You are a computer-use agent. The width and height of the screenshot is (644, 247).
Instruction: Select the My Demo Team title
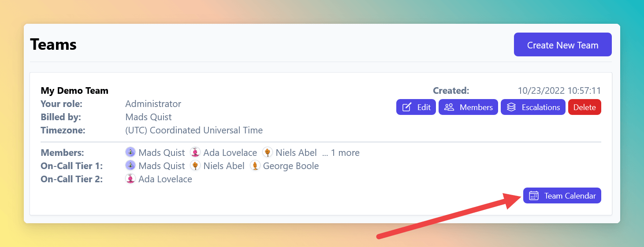coord(74,91)
